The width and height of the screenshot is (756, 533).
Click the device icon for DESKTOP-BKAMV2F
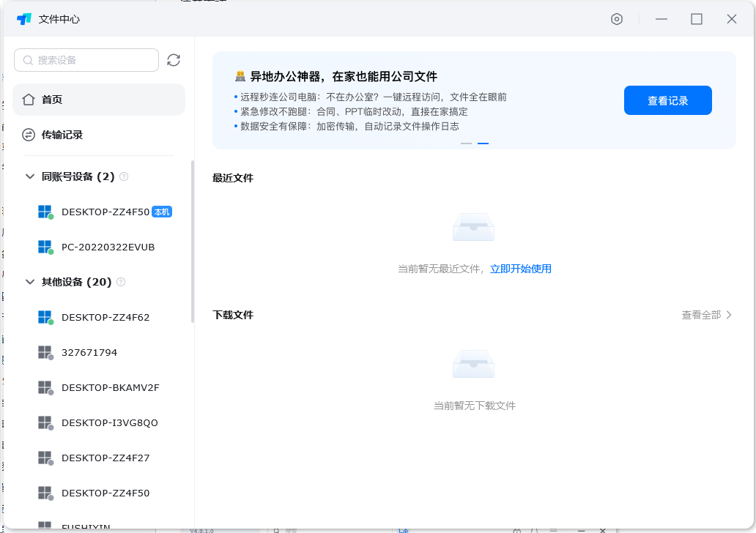[45, 388]
